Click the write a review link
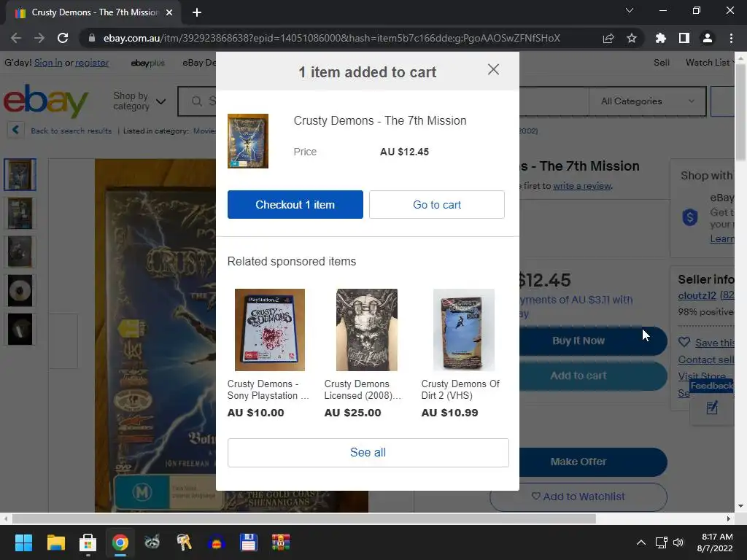The height and width of the screenshot is (560, 747). 581,186
